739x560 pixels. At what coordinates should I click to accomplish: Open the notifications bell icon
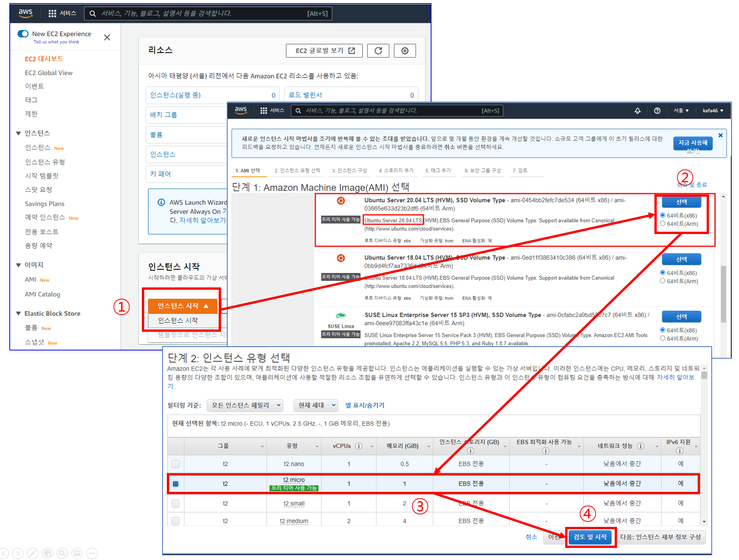click(638, 111)
